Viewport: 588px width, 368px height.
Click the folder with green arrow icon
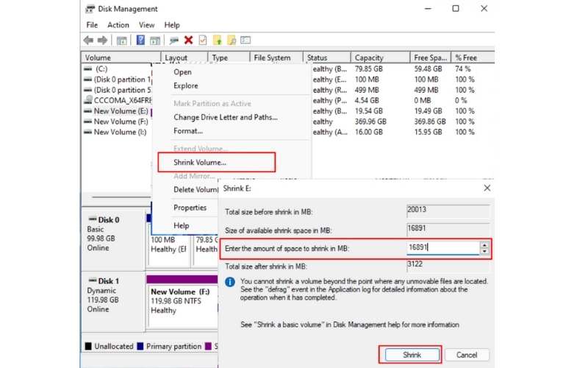tap(217, 40)
